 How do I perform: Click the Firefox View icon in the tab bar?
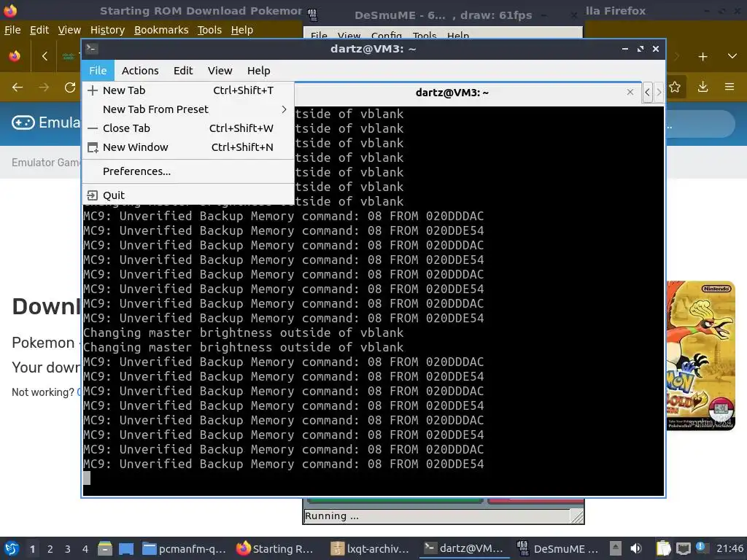click(15, 56)
